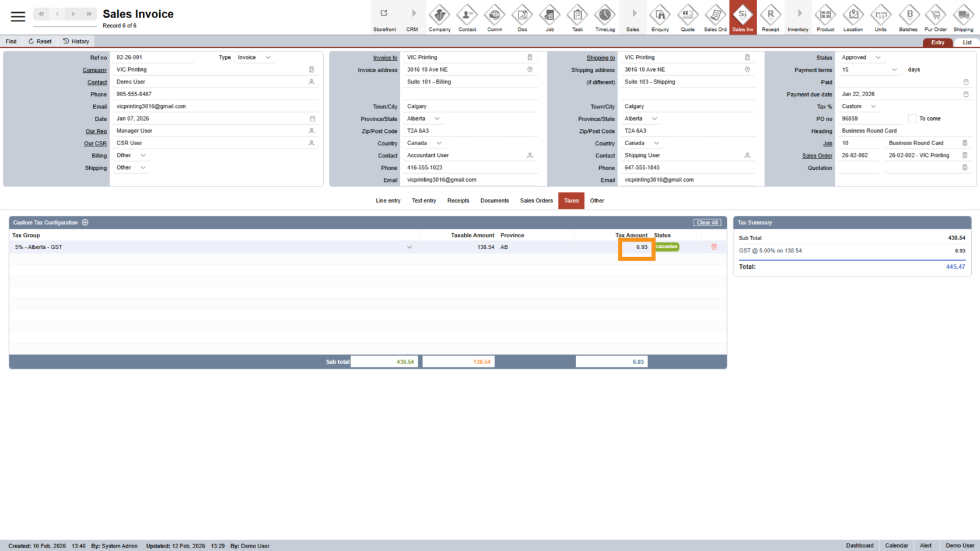Add a custom tax configuration row
980x551 pixels.
pyautogui.click(x=85, y=223)
